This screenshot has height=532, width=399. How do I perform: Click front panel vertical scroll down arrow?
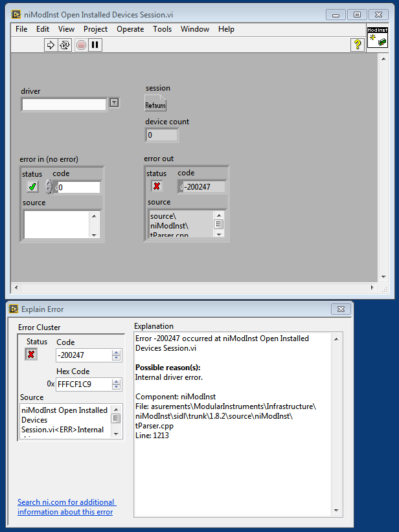tap(383, 277)
